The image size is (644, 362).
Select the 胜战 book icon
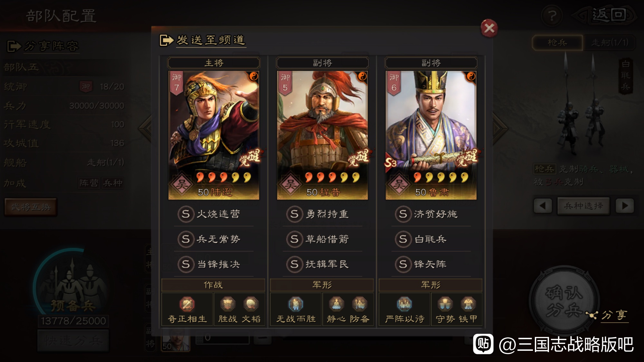pyautogui.click(x=228, y=304)
